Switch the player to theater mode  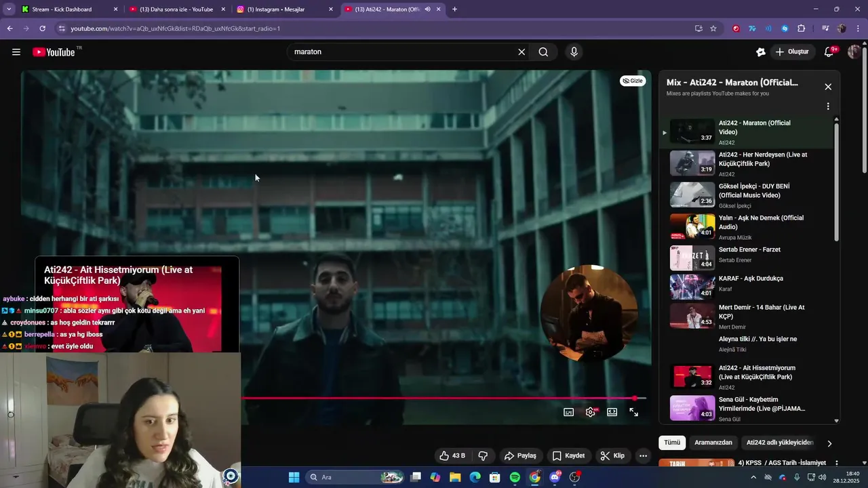pos(612,412)
